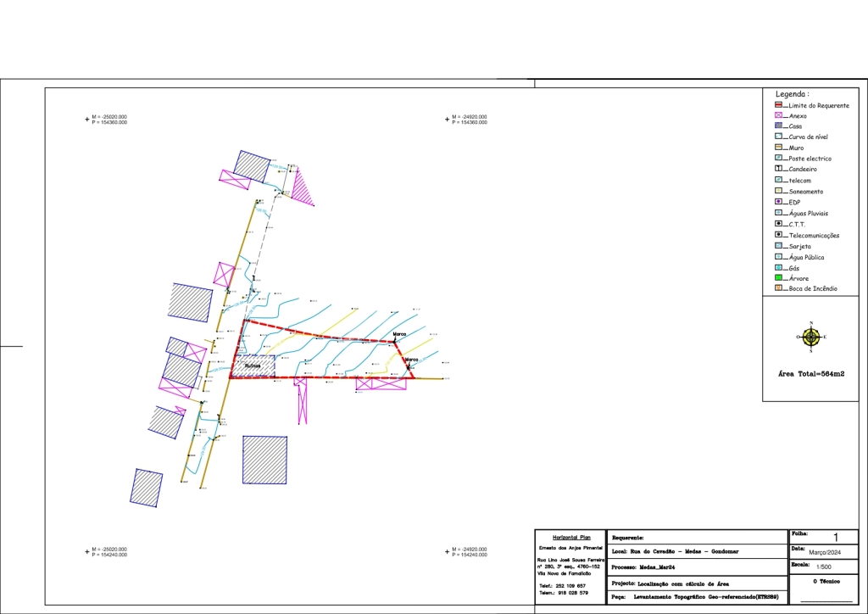Click the Ruínas hatched building label
868x614 pixels.
pos(253,366)
